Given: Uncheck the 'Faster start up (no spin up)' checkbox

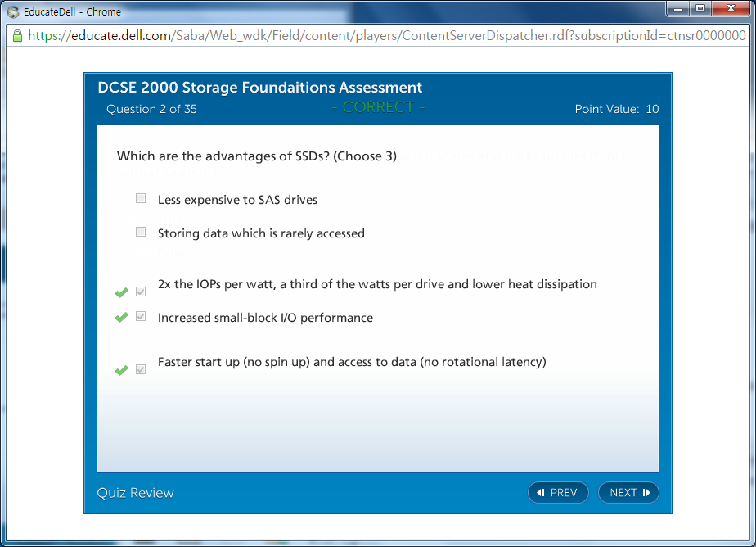Looking at the screenshot, I should tap(141, 370).
